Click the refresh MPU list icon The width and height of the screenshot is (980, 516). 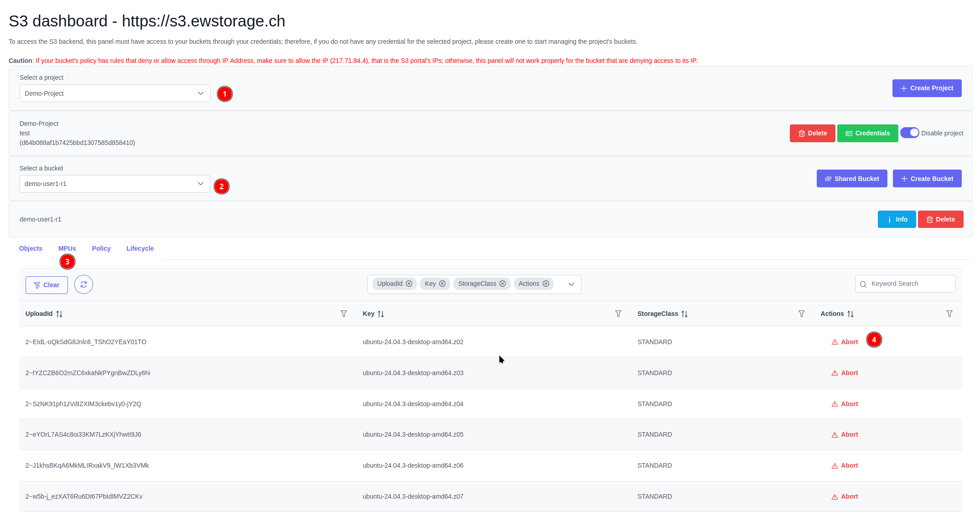[83, 284]
